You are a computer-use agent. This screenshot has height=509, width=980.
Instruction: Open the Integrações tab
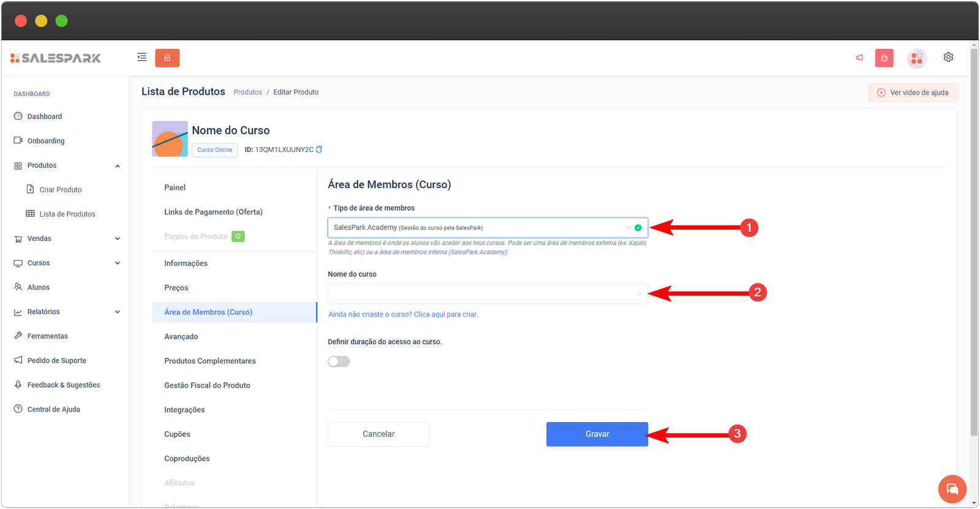pyautogui.click(x=184, y=410)
